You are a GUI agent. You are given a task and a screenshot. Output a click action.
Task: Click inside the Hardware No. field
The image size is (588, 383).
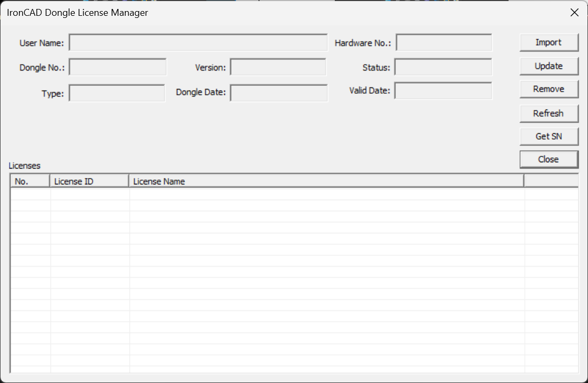tap(443, 43)
